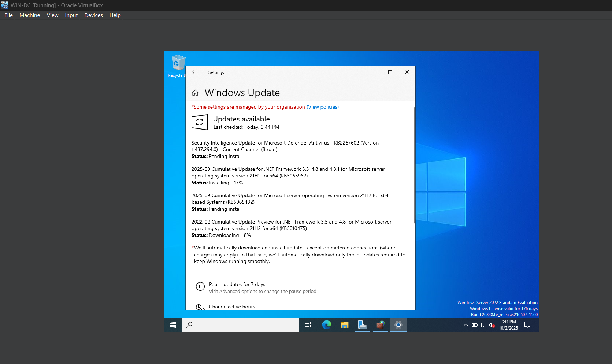Open the Windows Start menu
This screenshot has width=612, height=364.
point(173,325)
